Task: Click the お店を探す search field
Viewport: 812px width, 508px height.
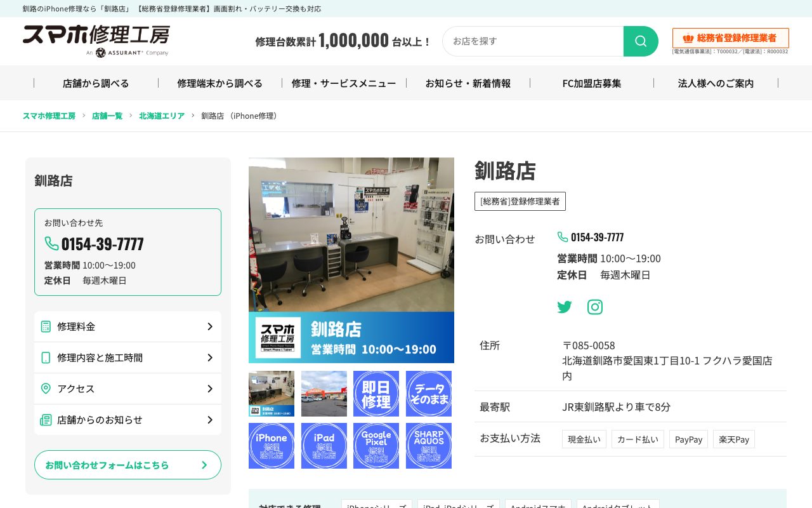Action: 533,41
